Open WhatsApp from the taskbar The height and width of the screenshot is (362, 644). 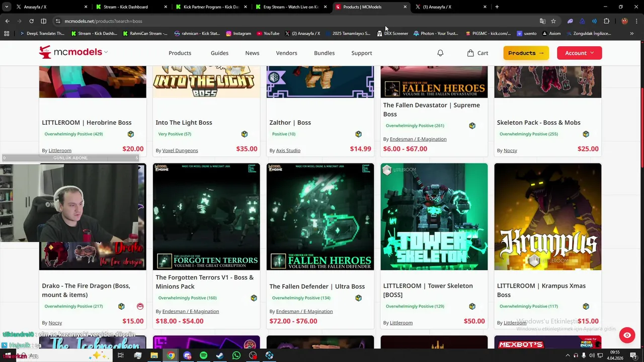click(x=236, y=355)
